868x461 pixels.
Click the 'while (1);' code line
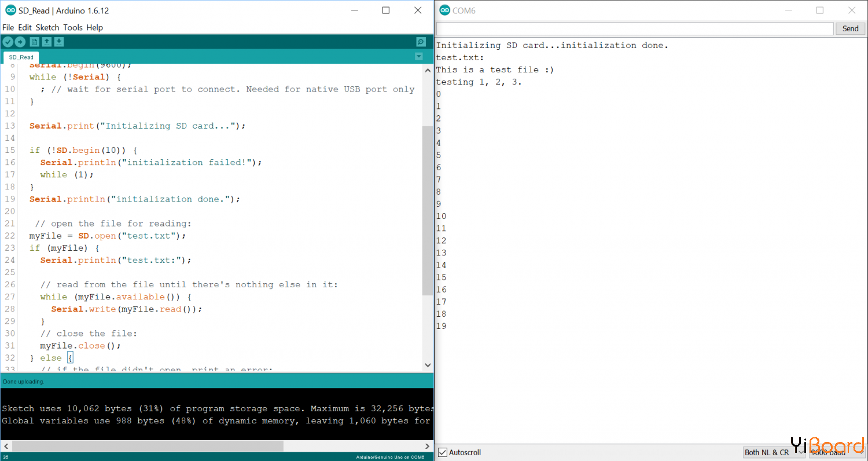click(x=67, y=174)
